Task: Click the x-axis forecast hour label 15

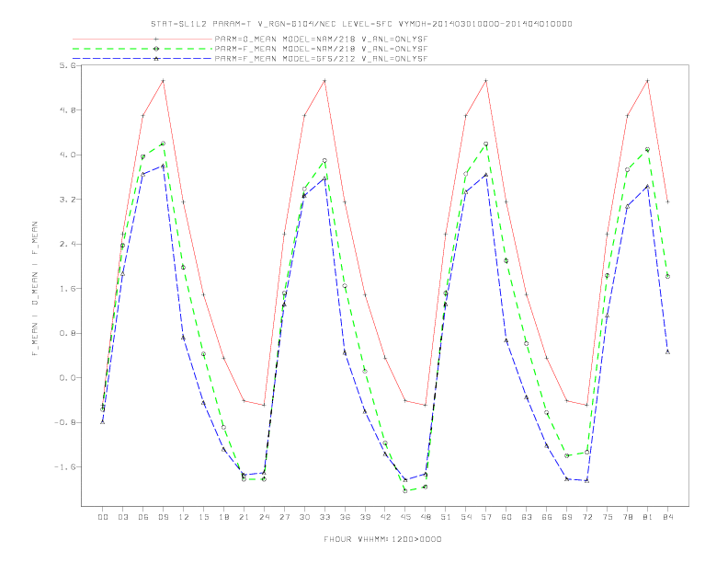Action: point(203,517)
